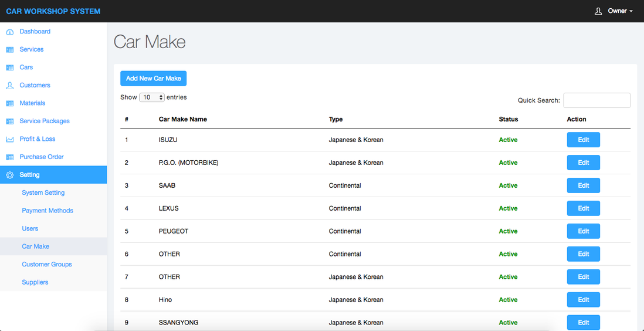Click the Services table icon
Viewport: 644px width, 331px height.
point(10,50)
